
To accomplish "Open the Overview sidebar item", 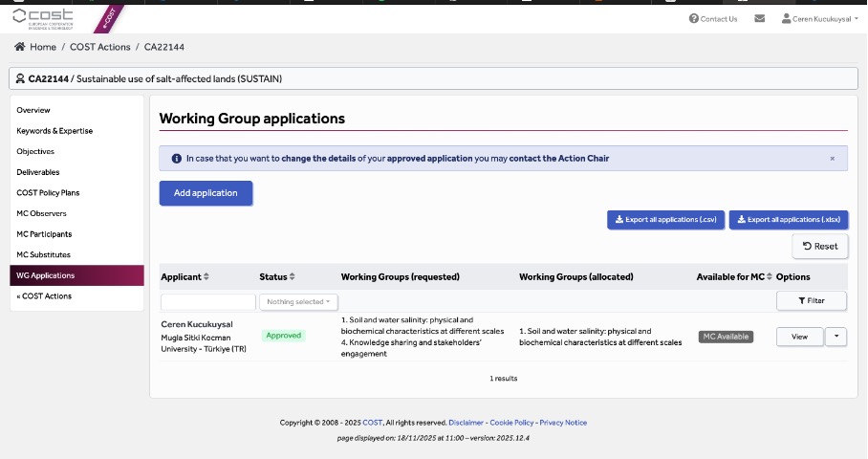I will pos(33,110).
